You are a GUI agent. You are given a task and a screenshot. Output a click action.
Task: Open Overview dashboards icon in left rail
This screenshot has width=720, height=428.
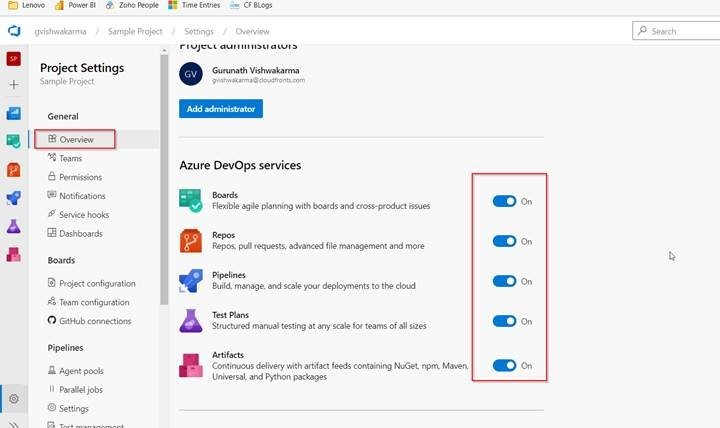(13, 113)
